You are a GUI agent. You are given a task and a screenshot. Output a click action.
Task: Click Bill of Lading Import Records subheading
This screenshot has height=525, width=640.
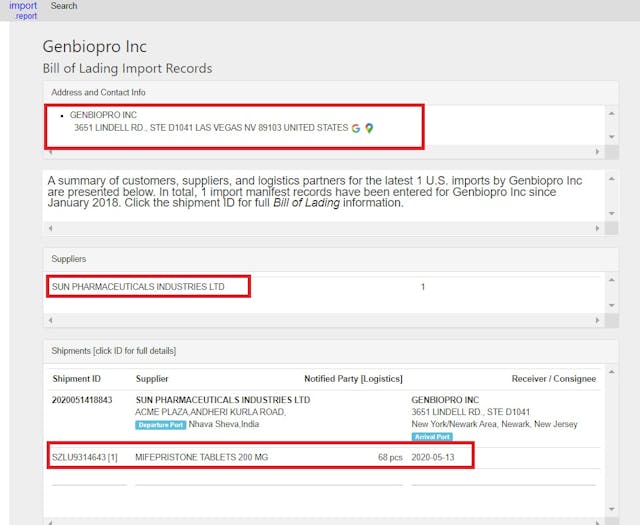[x=127, y=69]
